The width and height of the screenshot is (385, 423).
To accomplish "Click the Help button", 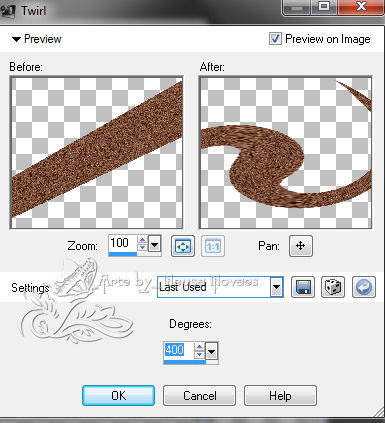I will click(x=280, y=396).
